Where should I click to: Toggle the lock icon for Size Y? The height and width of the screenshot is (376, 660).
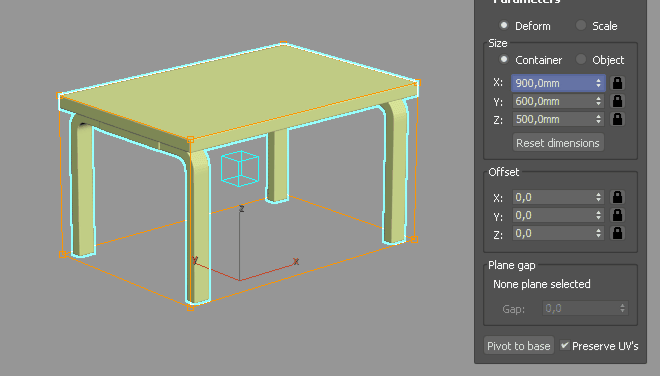pos(617,101)
